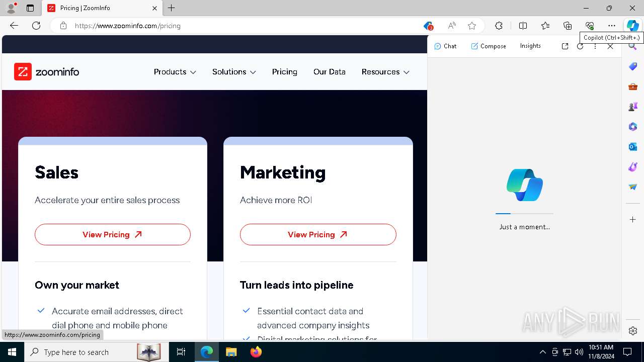Viewport: 644px width, 362px height.
Task: Open the Pricing nav link
Action: [285, 72]
